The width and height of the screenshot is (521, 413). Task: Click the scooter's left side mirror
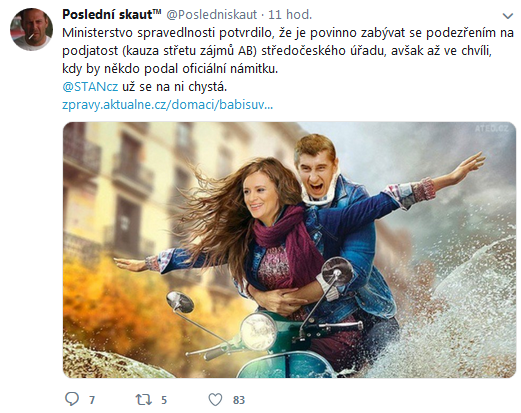(x=179, y=302)
